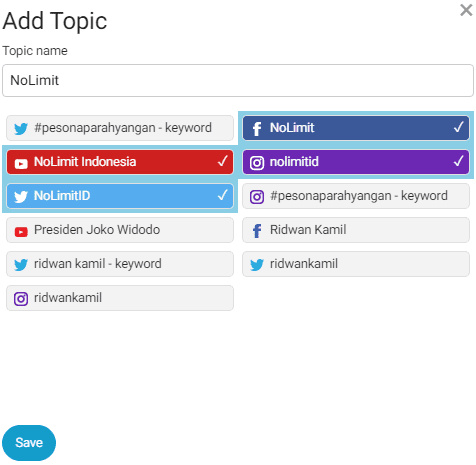Click Instagram icon on bottom ridwankamil item
The image size is (476, 465).
click(21, 299)
